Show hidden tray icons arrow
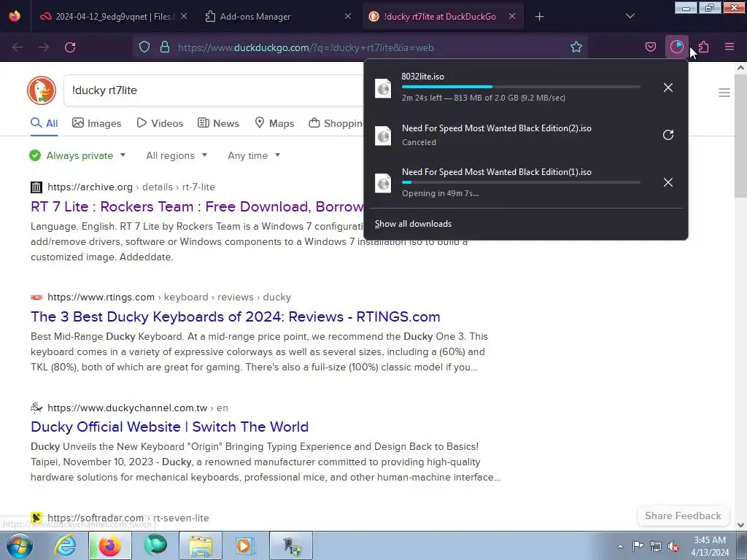Viewport: 747px width, 560px height. click(x=620, y=546)
